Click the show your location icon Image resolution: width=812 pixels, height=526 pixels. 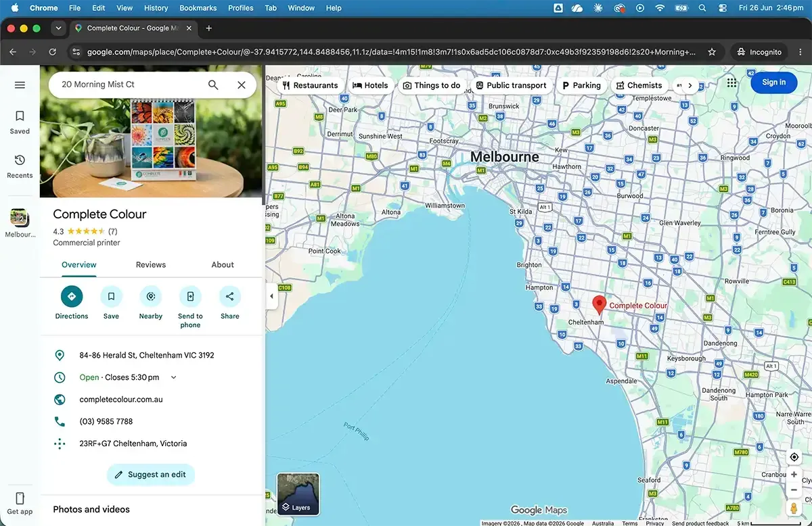pyautogui.click(x=794, y=457)
